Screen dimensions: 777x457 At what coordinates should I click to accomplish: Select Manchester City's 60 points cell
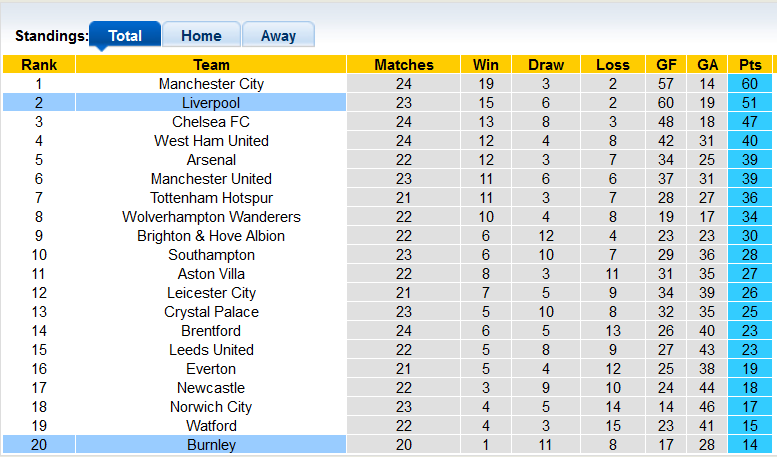tap(750, 84)
